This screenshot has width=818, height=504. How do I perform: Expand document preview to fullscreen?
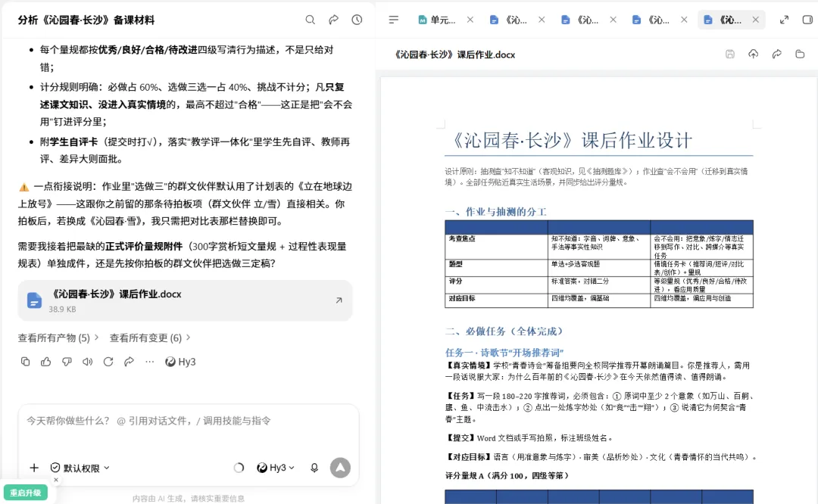(x=784, y=20)
